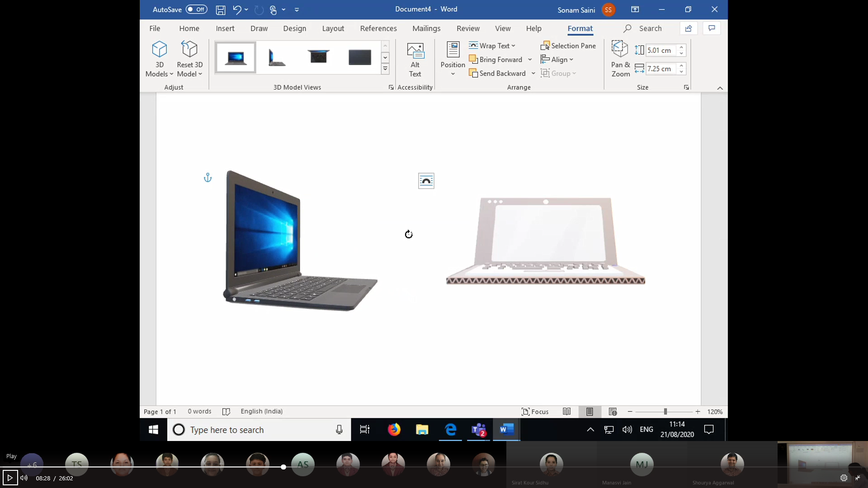Image resolution: width=868 pixels, height=488 pixels.
Task: Open the Comments icon
Action: click(712, 28)
